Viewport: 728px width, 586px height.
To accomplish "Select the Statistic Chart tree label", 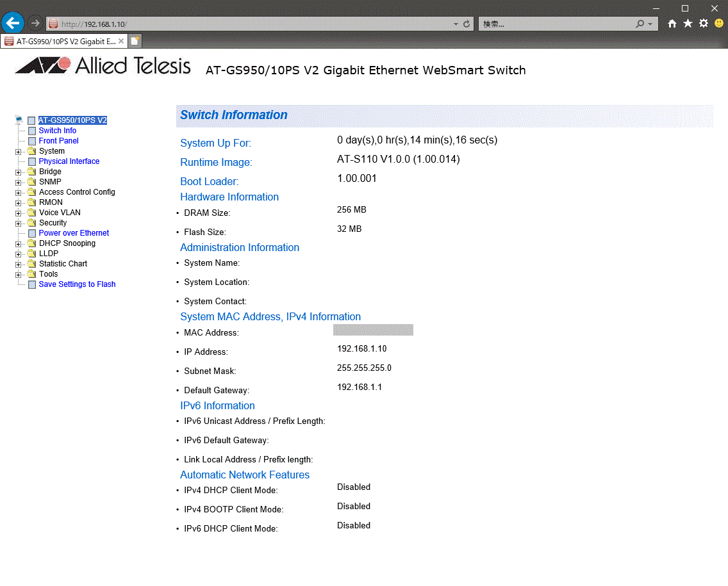I will (x=63, y=263).
